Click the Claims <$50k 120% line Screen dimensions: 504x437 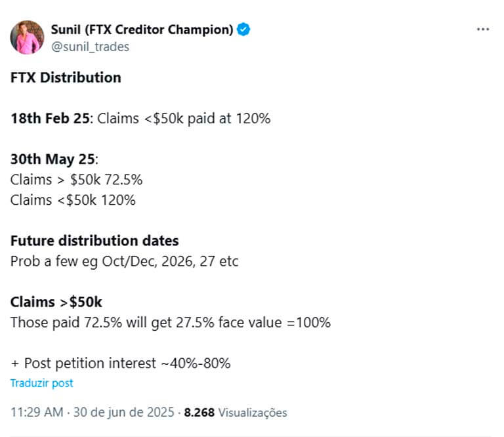[73, 200]
